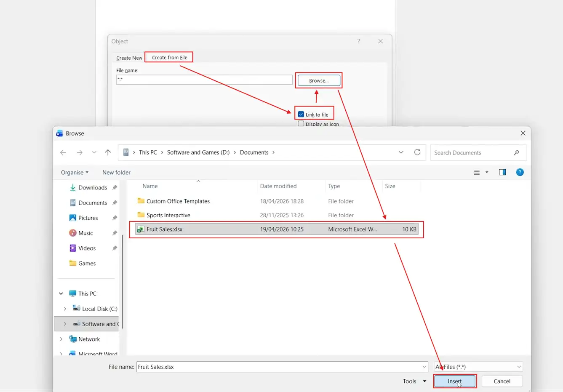Click the Back navigation arrow in Browse dialog
Viewport: 563px width, 392px height.
[63, 152]
